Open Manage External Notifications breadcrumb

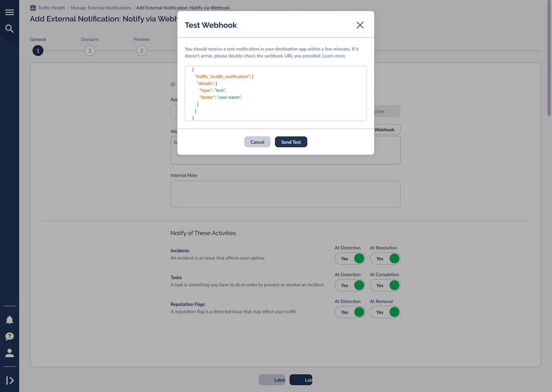point(101,8)
